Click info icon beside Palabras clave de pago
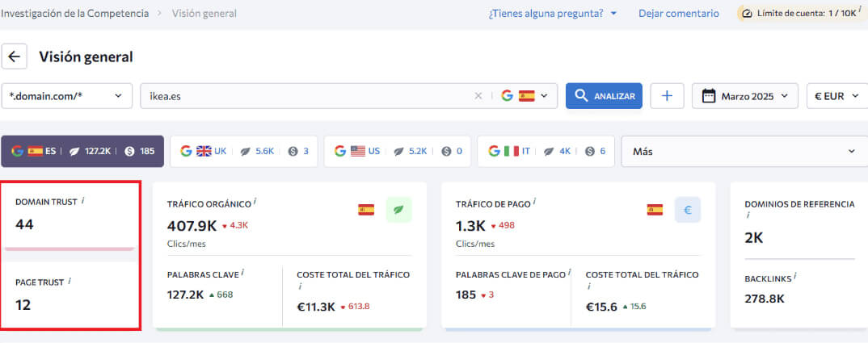Image resolution: width=868 pixels, height=343 pixels. click(x=569, y=272)
